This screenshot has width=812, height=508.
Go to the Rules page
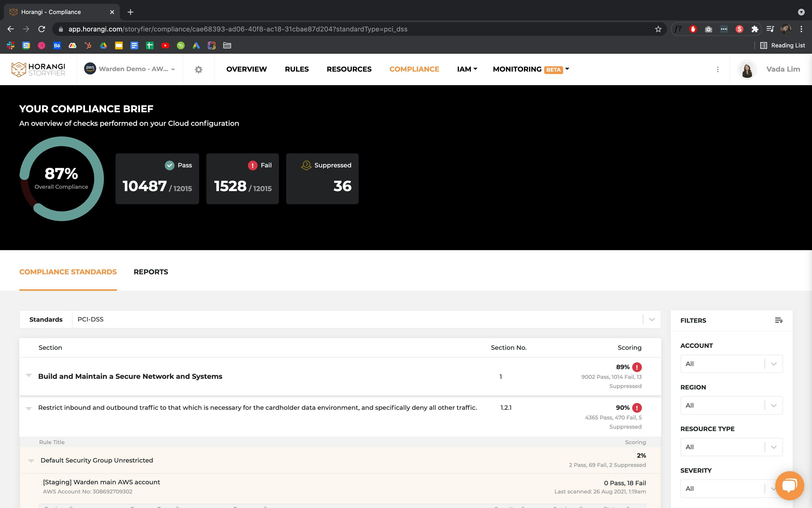pyautogui.click(x=297, y=69)
